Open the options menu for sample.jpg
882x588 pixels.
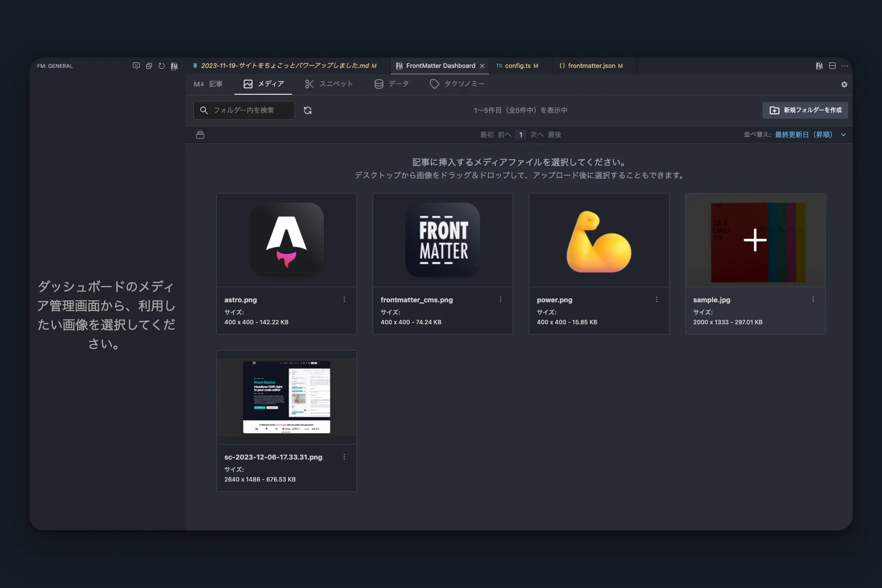[x=813, y=299]
